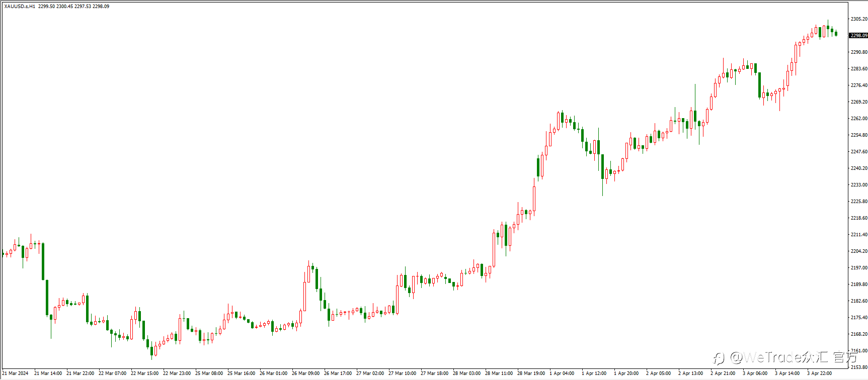Click the 2 Apr 21:00 time label
The image size is (868, 380).
pos(723,373)
